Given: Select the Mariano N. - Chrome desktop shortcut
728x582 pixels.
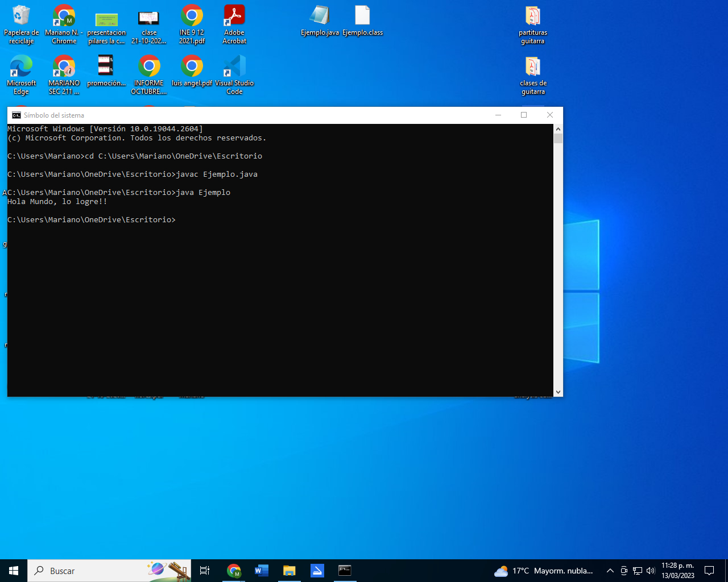Looking at the screenshot, I should pyautogui.click(x=64, y=24).
